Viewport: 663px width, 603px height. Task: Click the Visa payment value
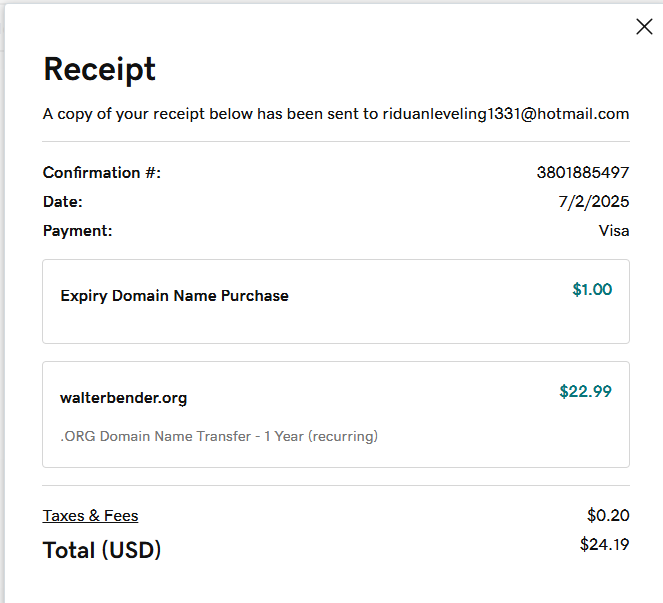(x=614, y=231)
